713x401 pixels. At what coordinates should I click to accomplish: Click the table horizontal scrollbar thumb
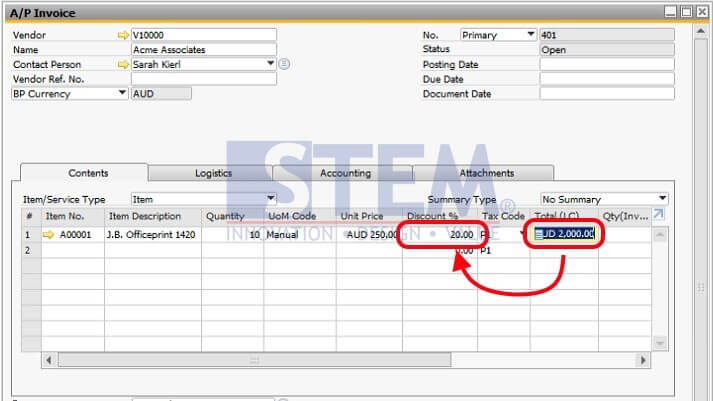pos(254,360)
